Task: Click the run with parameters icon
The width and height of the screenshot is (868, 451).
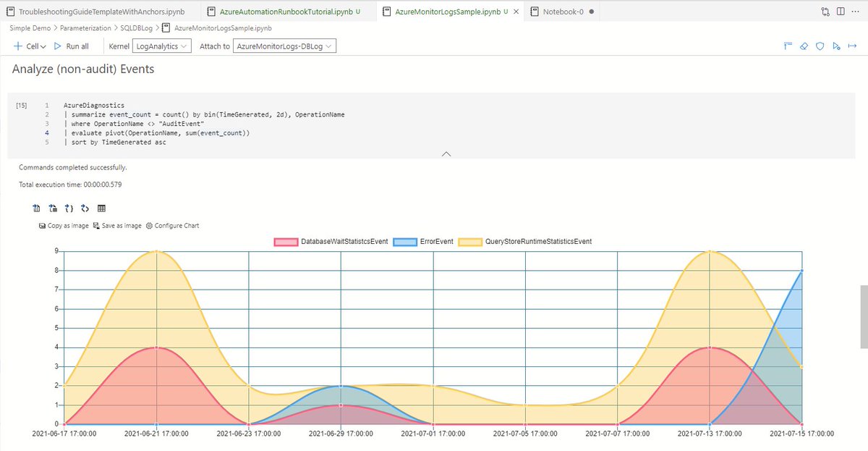Action: 835,46
